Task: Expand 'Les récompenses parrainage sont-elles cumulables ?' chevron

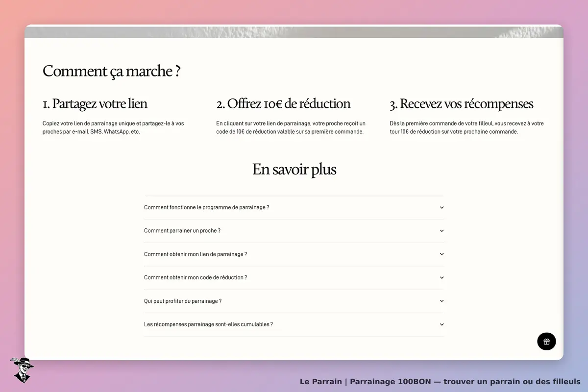Action: click(441, 324)
